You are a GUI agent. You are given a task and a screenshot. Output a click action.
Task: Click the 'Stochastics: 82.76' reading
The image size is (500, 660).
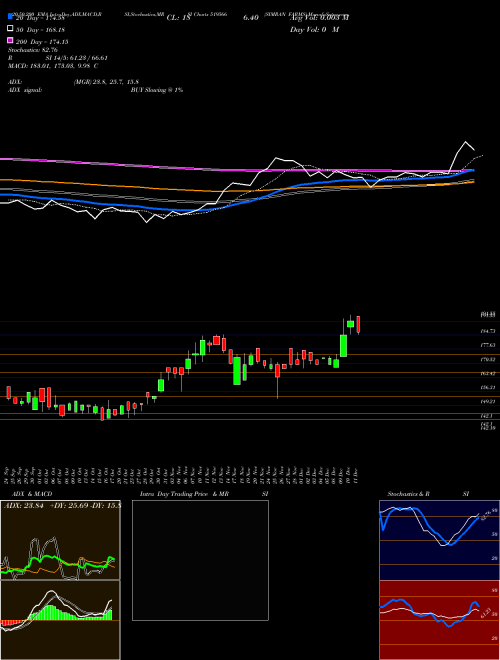[33, 50]
